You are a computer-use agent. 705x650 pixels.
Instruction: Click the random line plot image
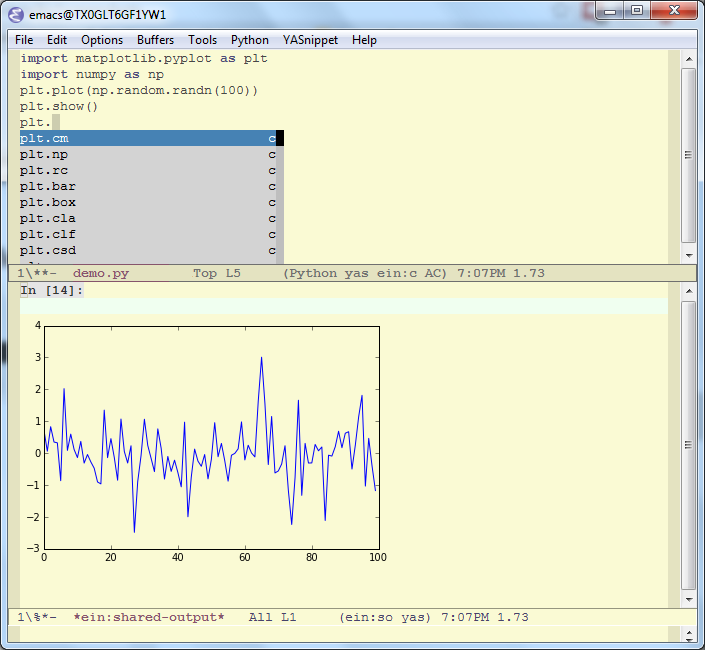click(210, 440)
